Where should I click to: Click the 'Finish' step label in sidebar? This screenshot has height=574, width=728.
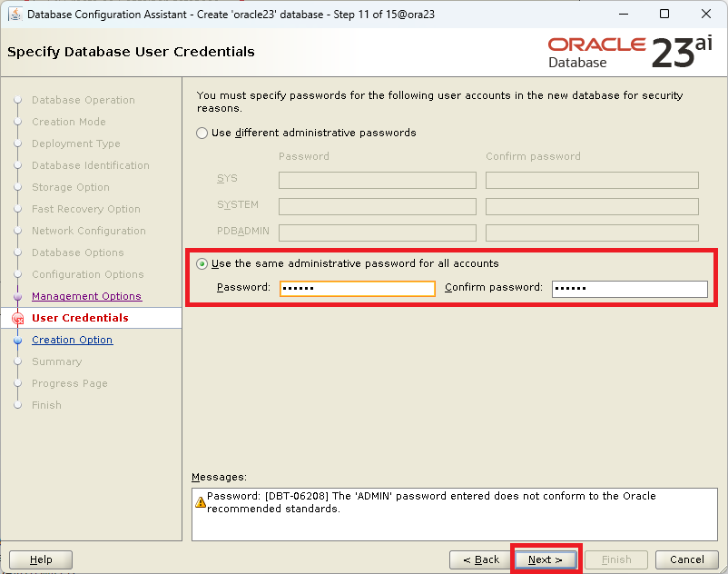click(x=46, y=405)
